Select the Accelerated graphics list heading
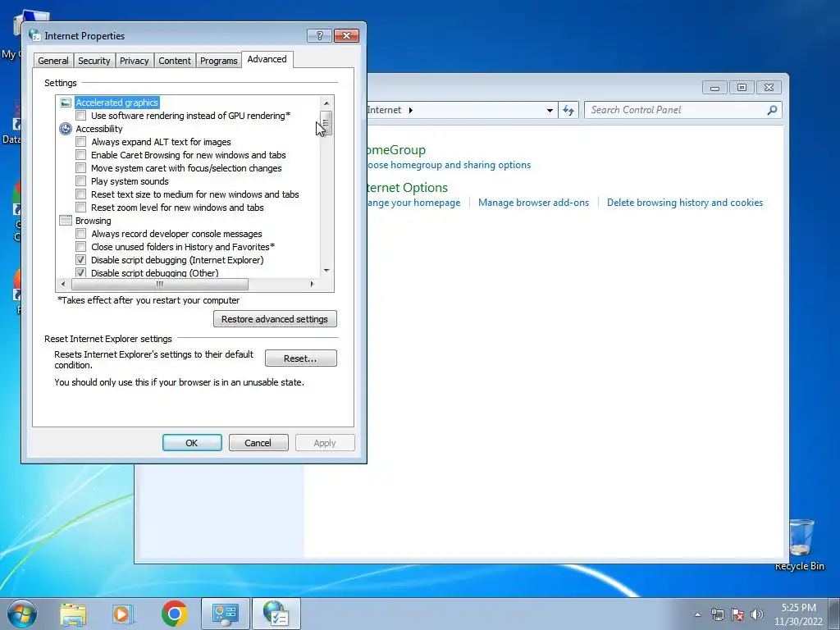 pyautogui.click(x=116, y=103)
